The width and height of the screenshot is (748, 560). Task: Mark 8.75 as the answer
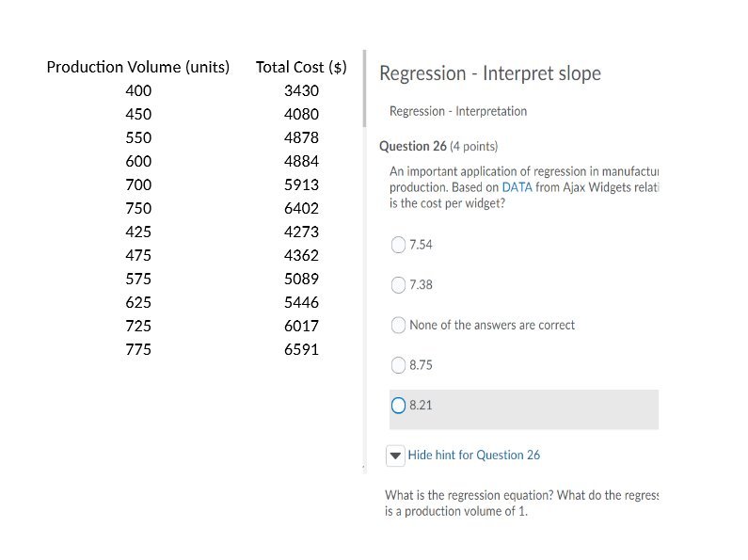click(x=398, y=365)
